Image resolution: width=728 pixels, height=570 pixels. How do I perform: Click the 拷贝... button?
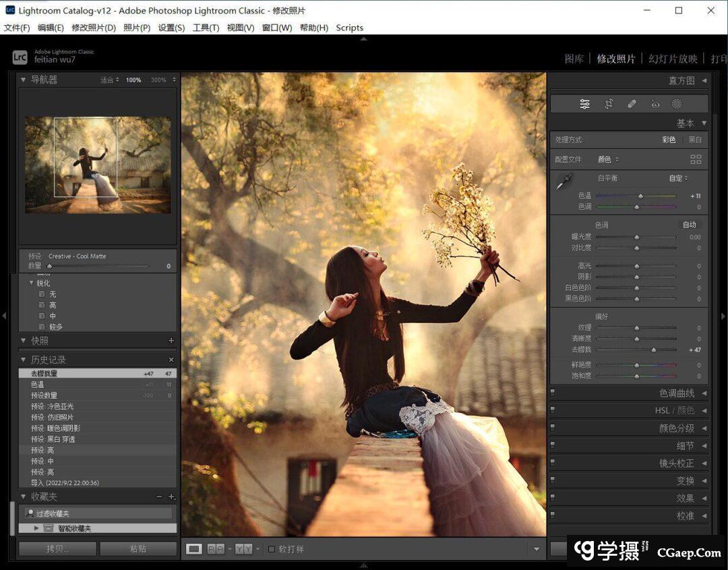click(57, 549)
